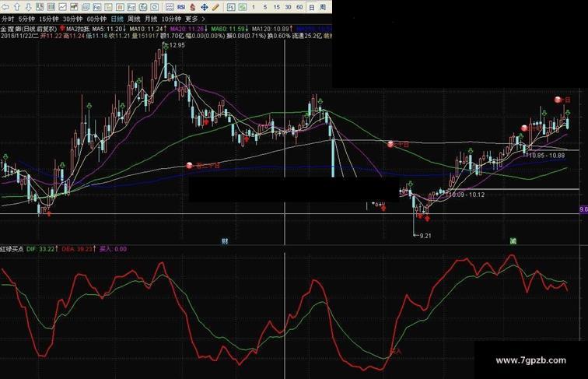588x379 pixels.
Task: Open the 15分钟 tab
Action: (x=49, y=19)
